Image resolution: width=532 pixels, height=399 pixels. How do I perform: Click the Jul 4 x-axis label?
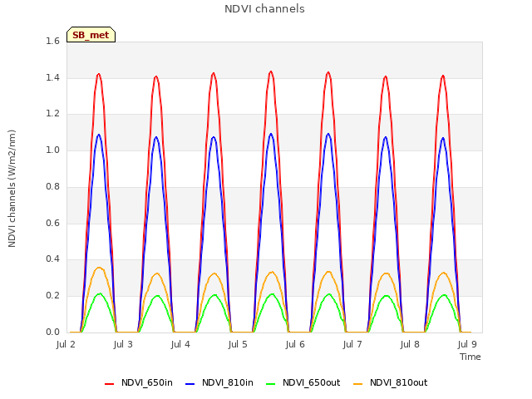click(180, 344)
